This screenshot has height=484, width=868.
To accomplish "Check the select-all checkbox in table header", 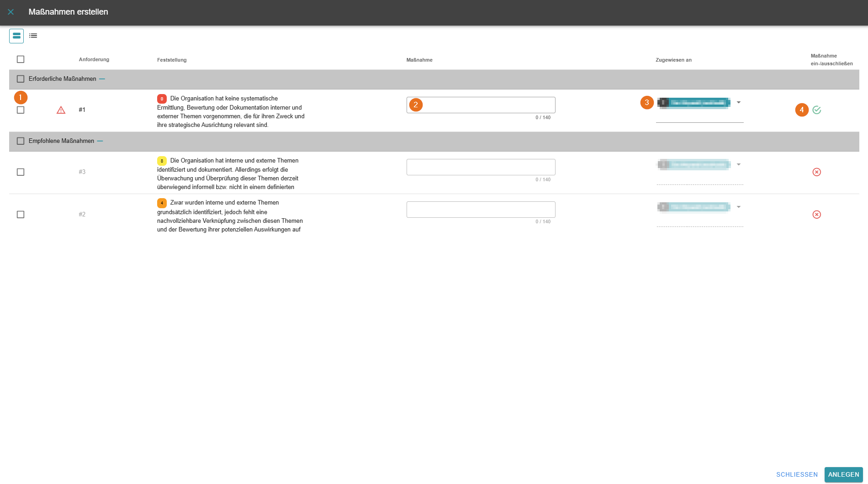I will (x=21, y=59).
